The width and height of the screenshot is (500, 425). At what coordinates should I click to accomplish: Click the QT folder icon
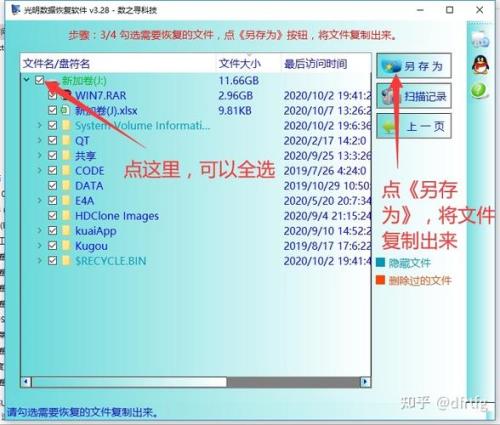[66, 140]
